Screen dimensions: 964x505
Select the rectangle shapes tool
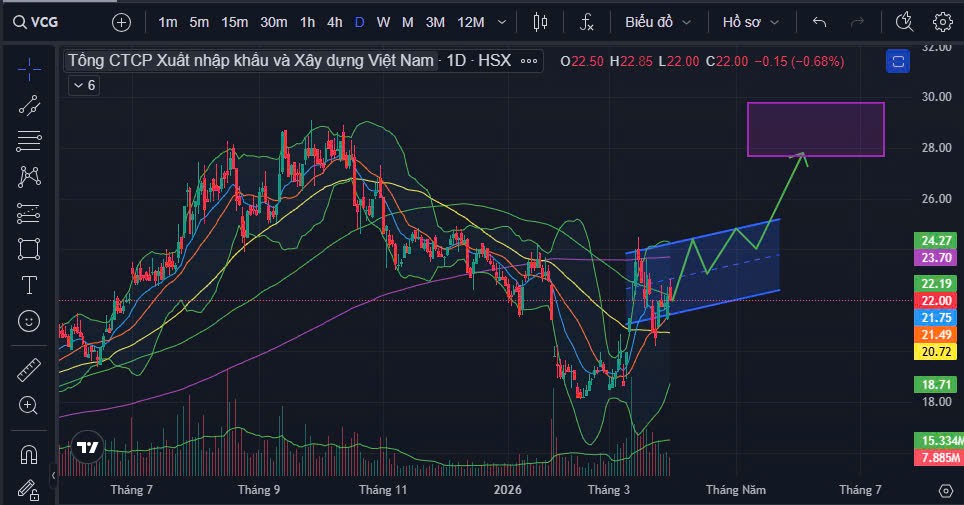tap(29, 249)
